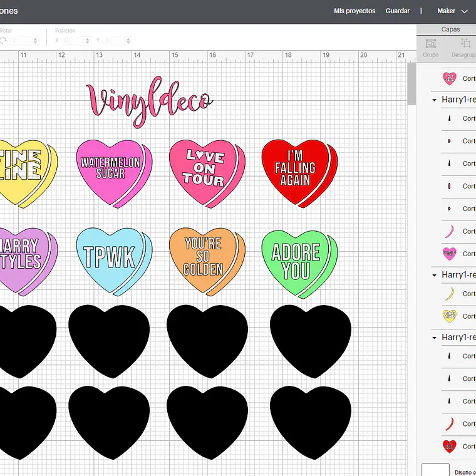Select the Love On Tour heart
476x476 pixels.
coord(207,173)
